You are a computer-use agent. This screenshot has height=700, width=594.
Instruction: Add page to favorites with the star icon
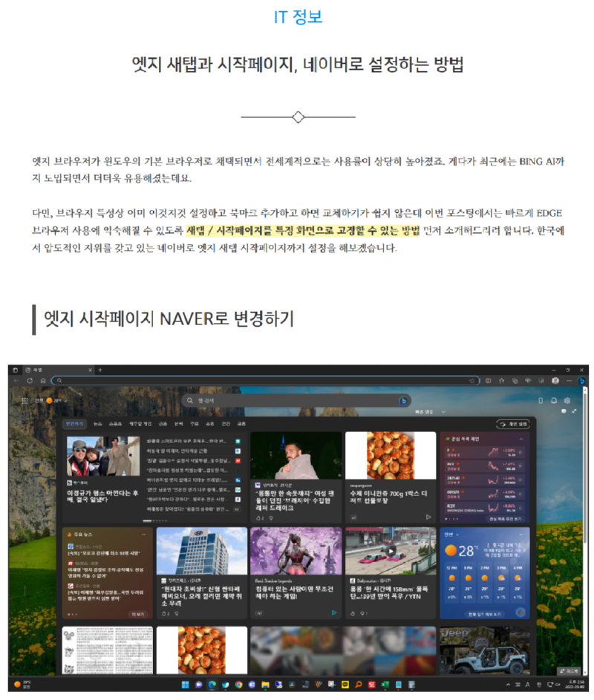coord(471,381)
